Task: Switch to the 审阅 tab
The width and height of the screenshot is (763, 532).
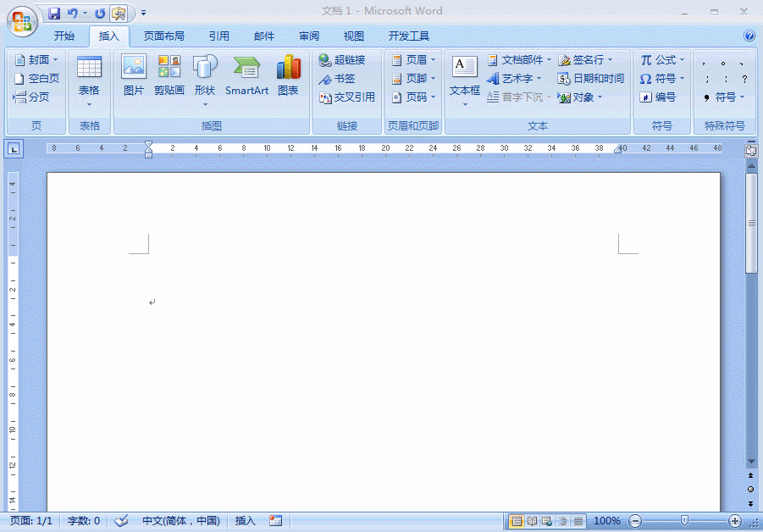Action: [309, 36]
